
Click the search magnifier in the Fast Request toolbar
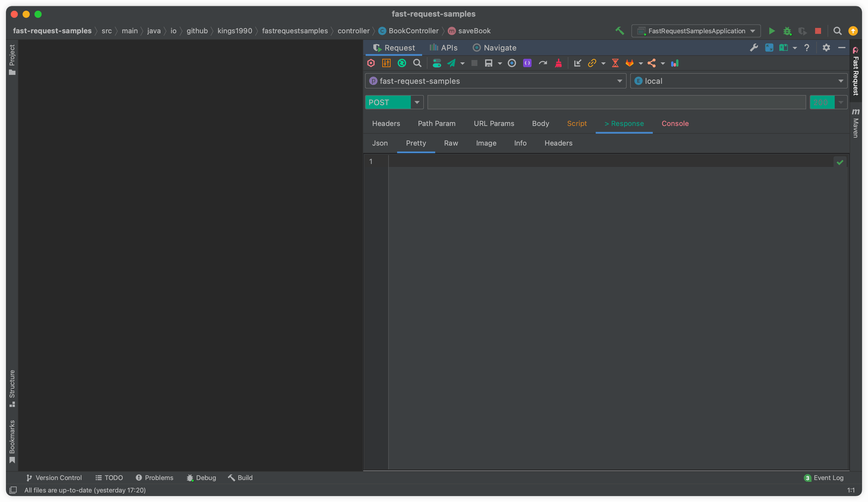[417, 63]
